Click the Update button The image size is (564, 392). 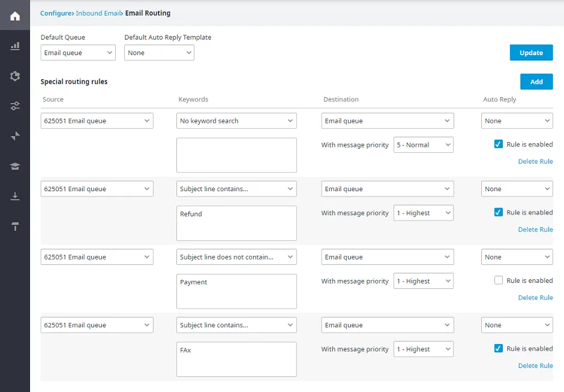click(x=531, y=53)
